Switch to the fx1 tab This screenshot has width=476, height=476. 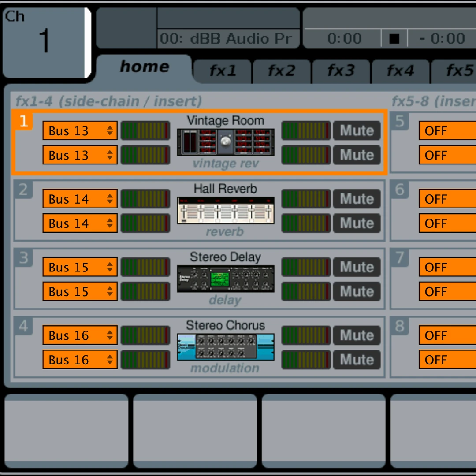coord(223,71)
